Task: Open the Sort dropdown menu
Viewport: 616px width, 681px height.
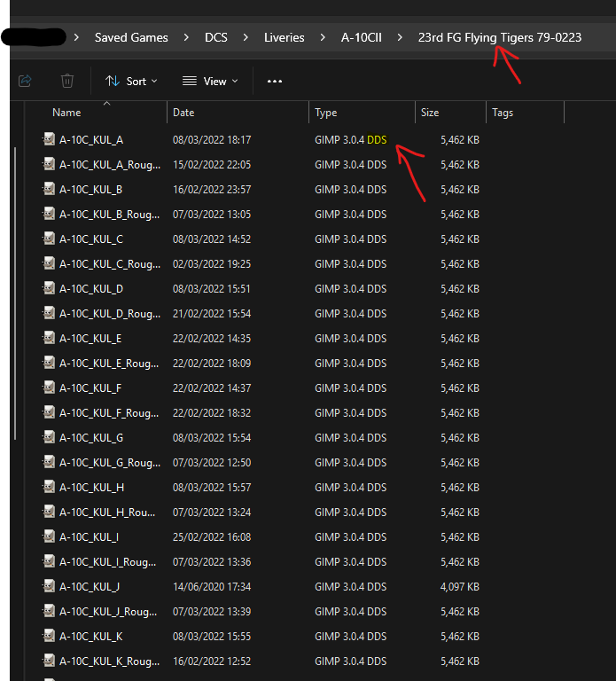Action: coord(131,82)
